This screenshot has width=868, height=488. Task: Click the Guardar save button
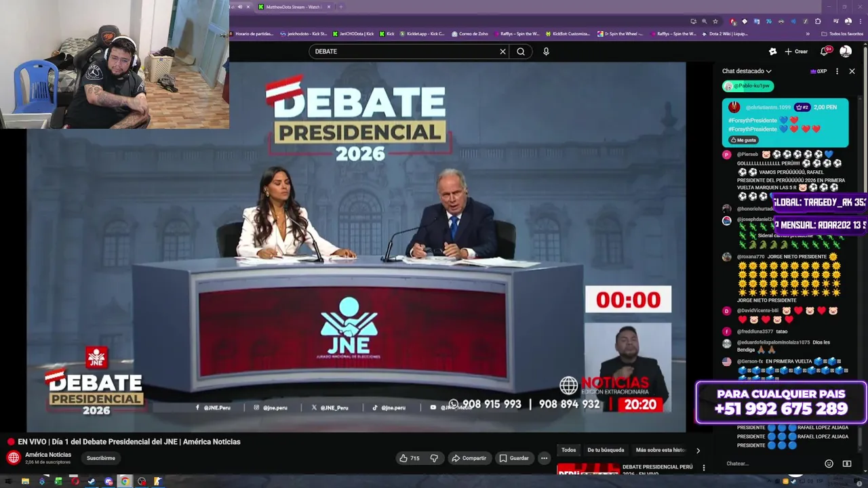[x=513, y=458]
